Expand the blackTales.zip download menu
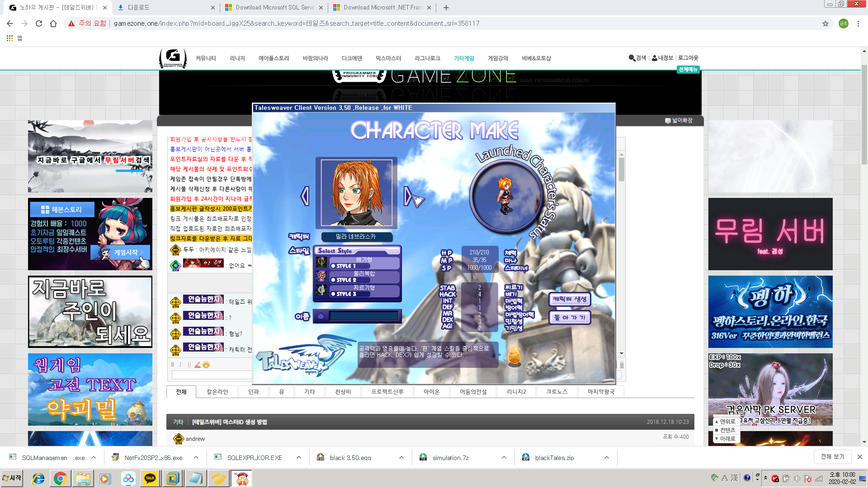 coord(607,457)
